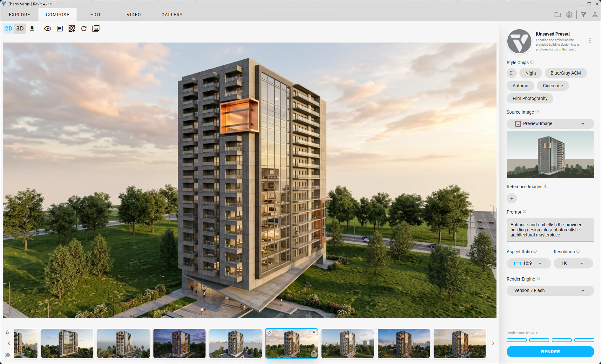The width and height of the screenshot is (601, 364).
Task: Click the RENDER button
Action: pos(550,352)
